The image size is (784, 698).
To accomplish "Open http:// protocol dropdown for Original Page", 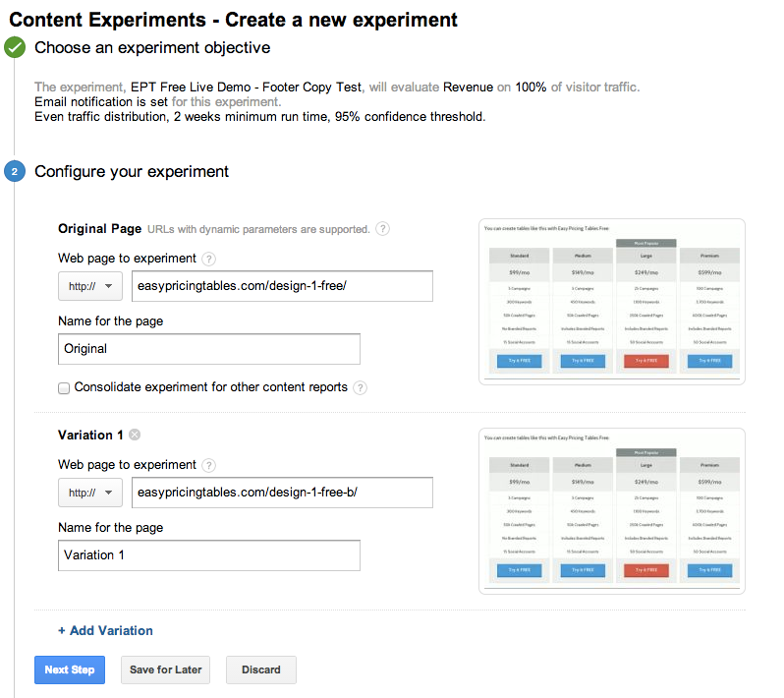I will point(90,286).
